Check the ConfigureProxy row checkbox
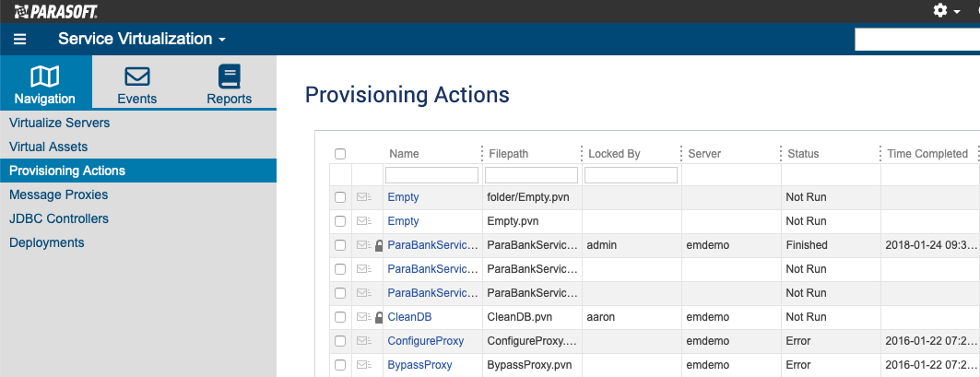Screen dimensions: 980x377 tap(340, 341)
